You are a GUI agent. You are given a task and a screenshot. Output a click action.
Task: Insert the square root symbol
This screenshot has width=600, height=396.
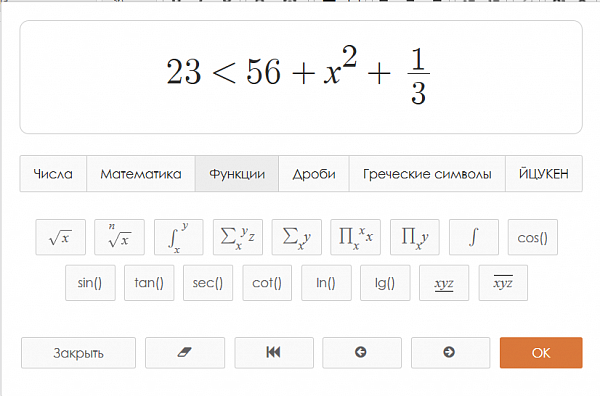pyautogui.click(x=60, y=237)
